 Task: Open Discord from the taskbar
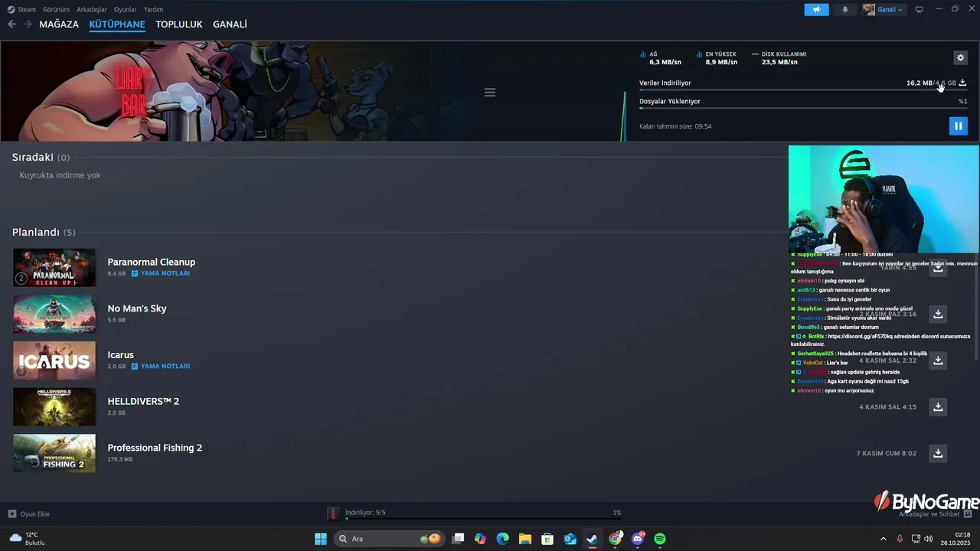(638, 539)
